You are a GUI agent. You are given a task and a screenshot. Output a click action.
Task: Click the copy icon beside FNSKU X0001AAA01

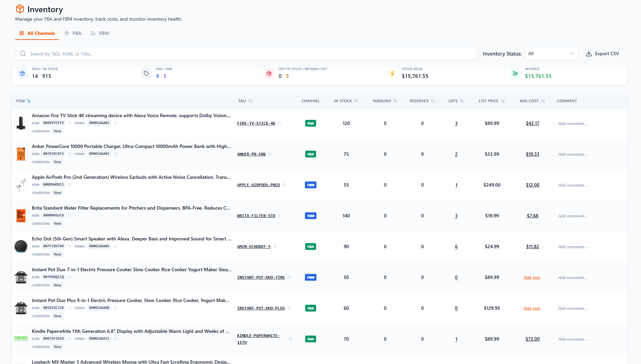[116, 154]
